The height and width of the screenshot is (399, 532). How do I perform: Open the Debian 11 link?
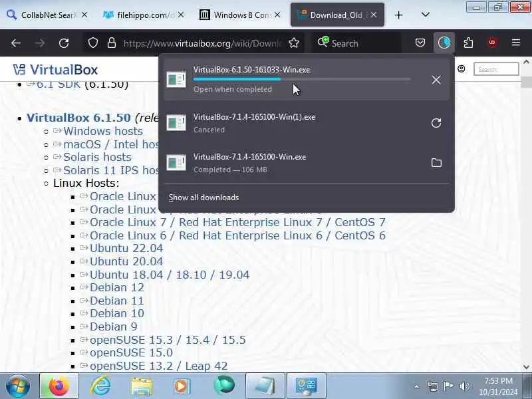coord(117,301)
